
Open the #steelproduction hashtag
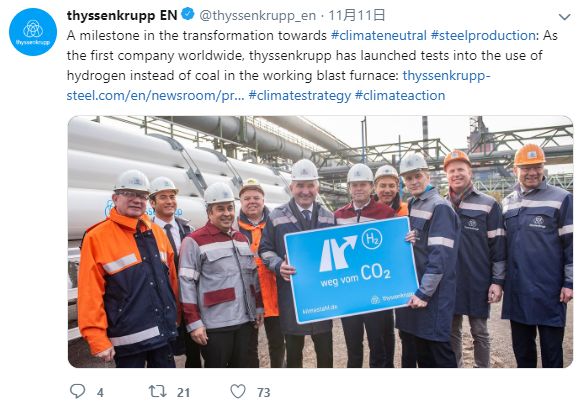pyautogui.click(x=483, y=36)
